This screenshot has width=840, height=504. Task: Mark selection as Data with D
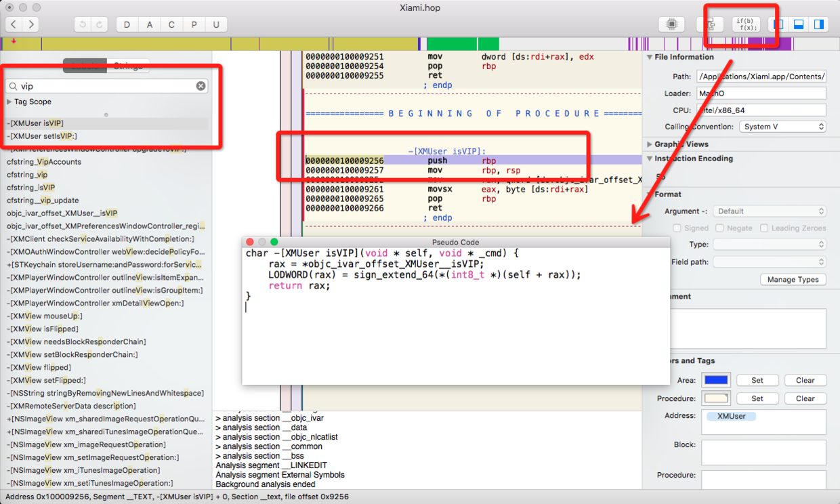127,24
